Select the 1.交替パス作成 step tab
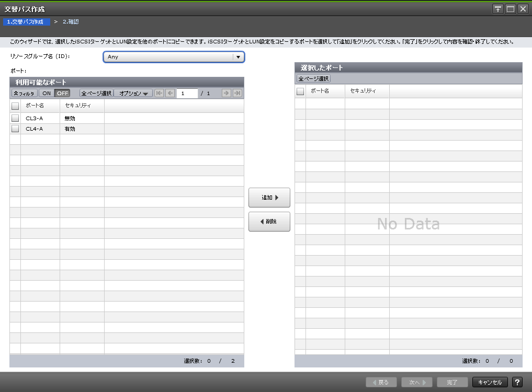Viewport: 532px width, 392px height. click(x=27, y=21)
